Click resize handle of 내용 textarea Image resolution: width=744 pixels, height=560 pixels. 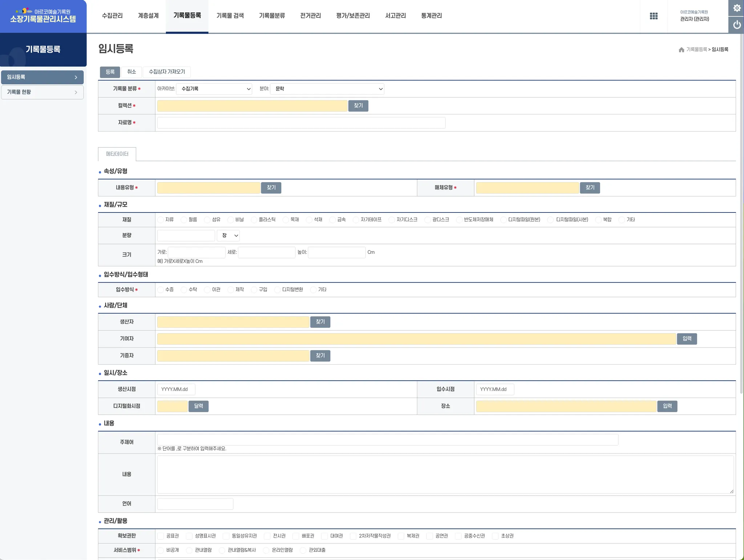(731, 491)
